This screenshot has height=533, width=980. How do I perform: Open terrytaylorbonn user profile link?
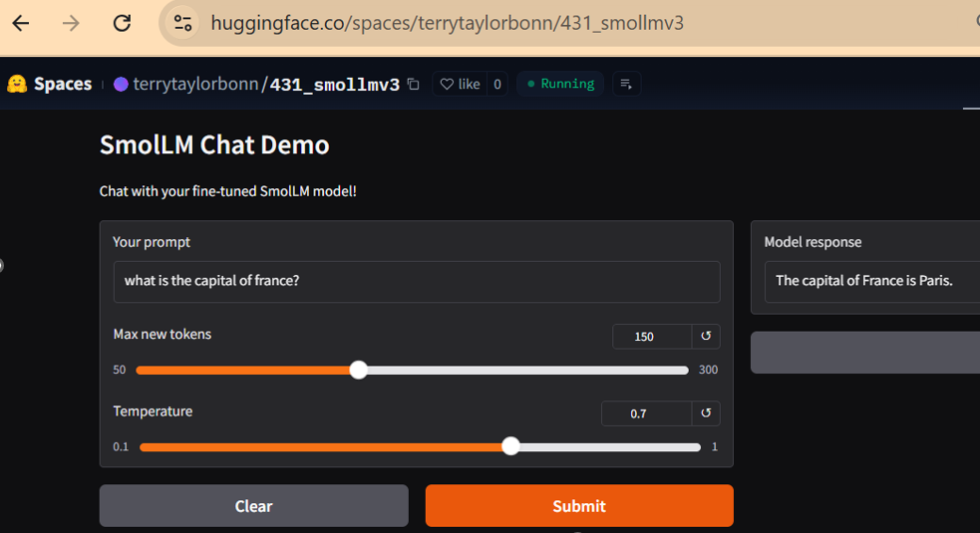(195, 84)
